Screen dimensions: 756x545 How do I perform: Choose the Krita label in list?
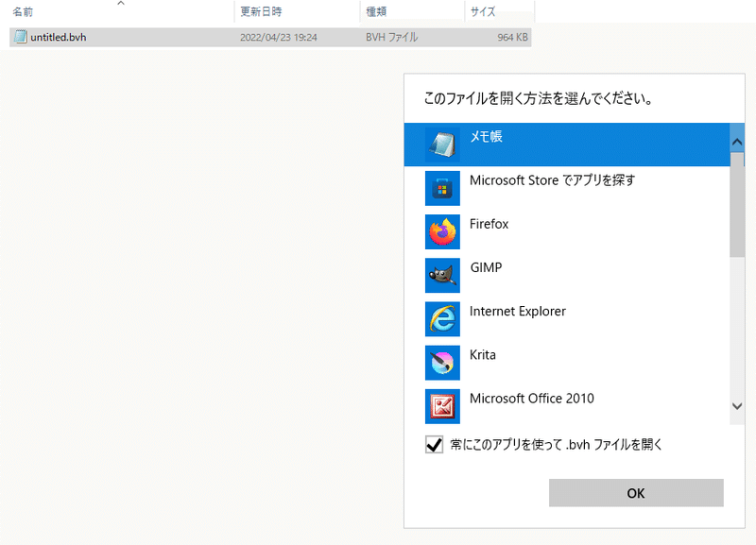[x=483, y=355]
